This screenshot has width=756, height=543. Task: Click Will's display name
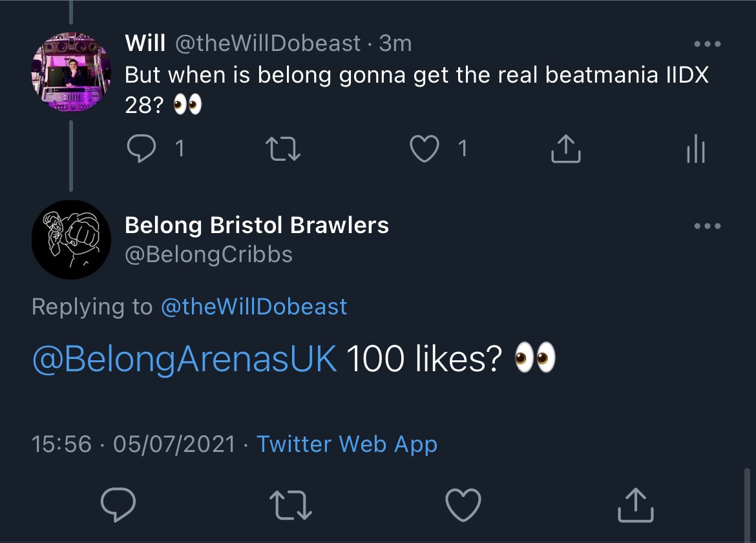[x=145, y=43]
